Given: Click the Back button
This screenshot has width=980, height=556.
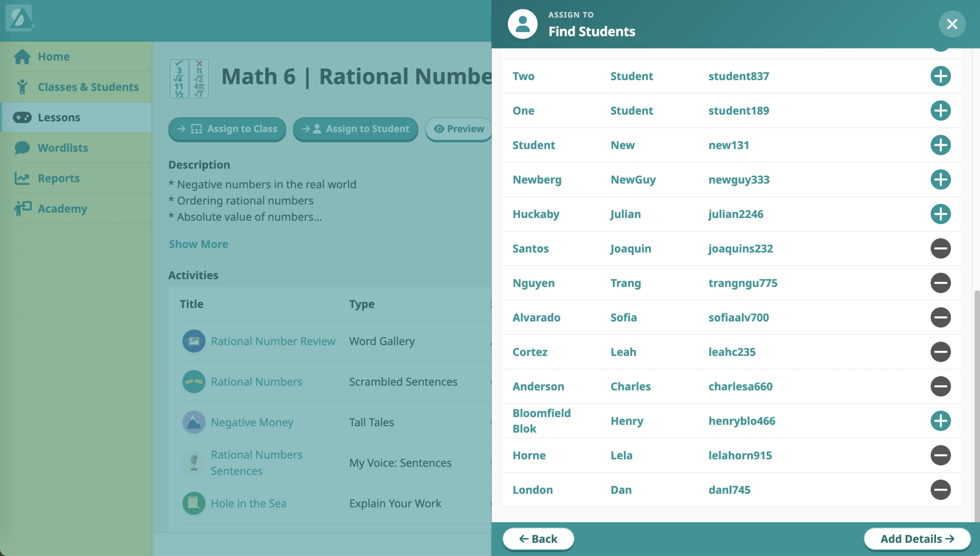Looking at the screenshot, I should click(538, 539).
